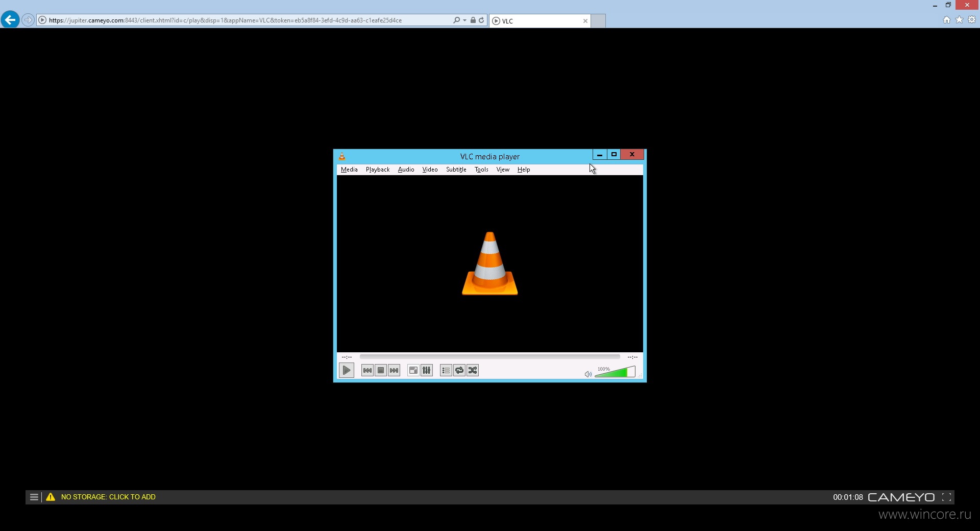Refresh the browser page
980x531 pixels.
point(481,20)
